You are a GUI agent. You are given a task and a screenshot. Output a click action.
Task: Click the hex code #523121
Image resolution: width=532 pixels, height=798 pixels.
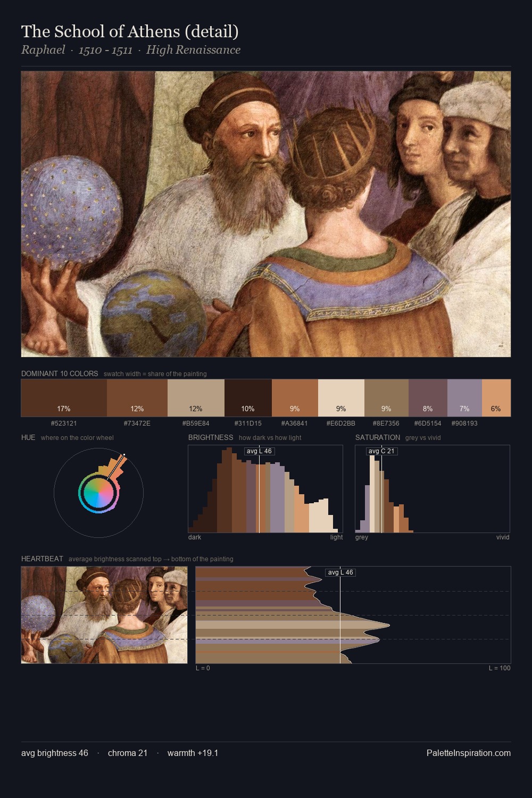(64, 423)
